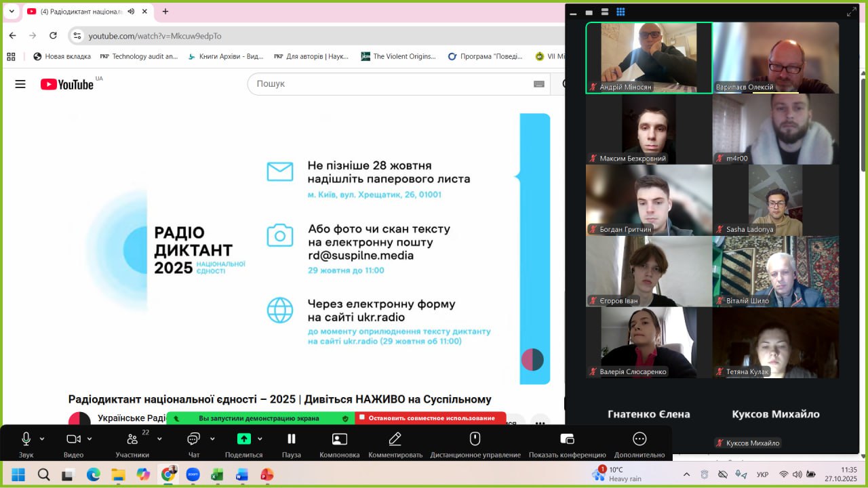Expand audio options arrow next to Звук
Viewport: 868px width, 488px height.
[42, 439]
